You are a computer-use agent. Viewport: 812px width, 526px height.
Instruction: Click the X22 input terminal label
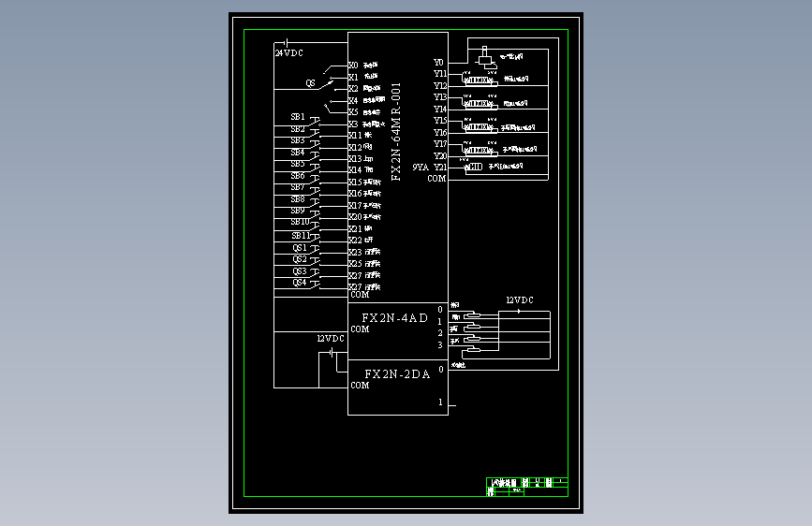pos(355,241)
